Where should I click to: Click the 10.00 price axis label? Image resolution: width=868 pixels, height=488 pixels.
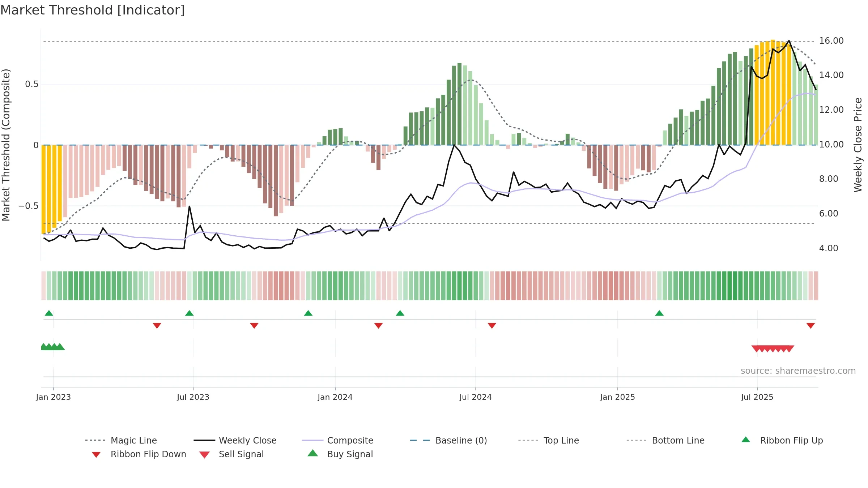pos(831,145)
